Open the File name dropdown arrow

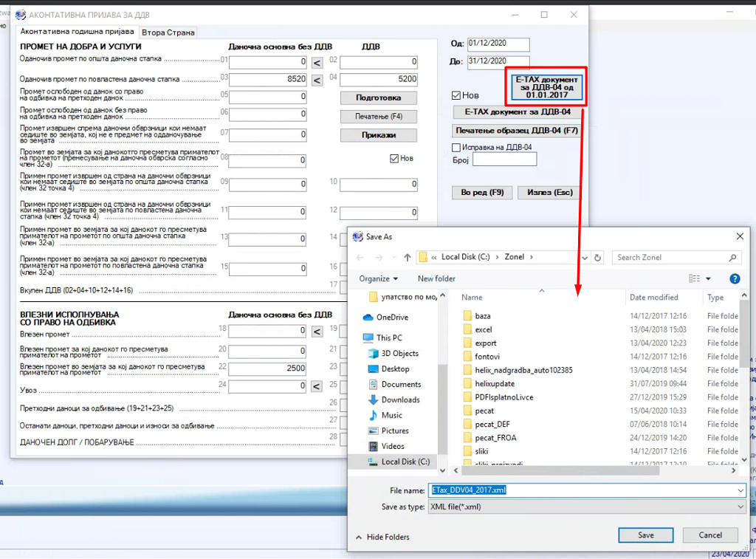(x=740, y=490)
